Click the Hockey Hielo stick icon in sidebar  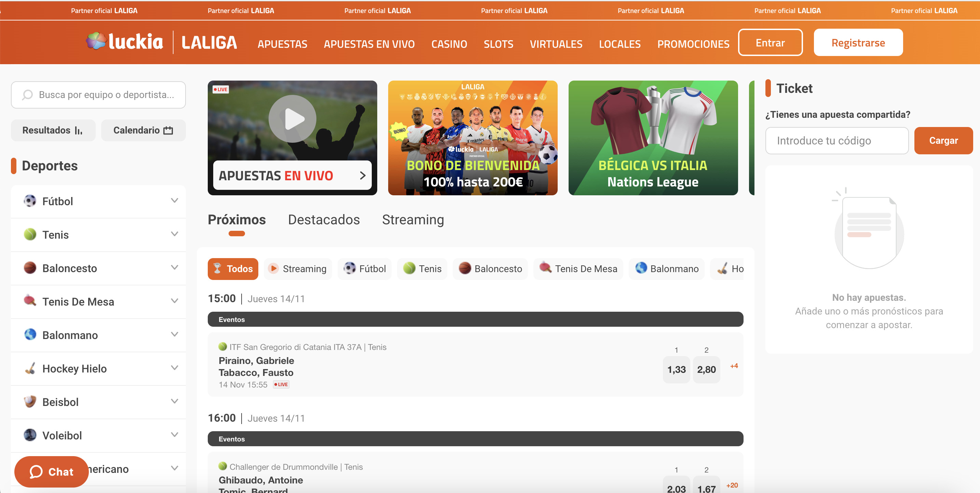click(30, 368)
